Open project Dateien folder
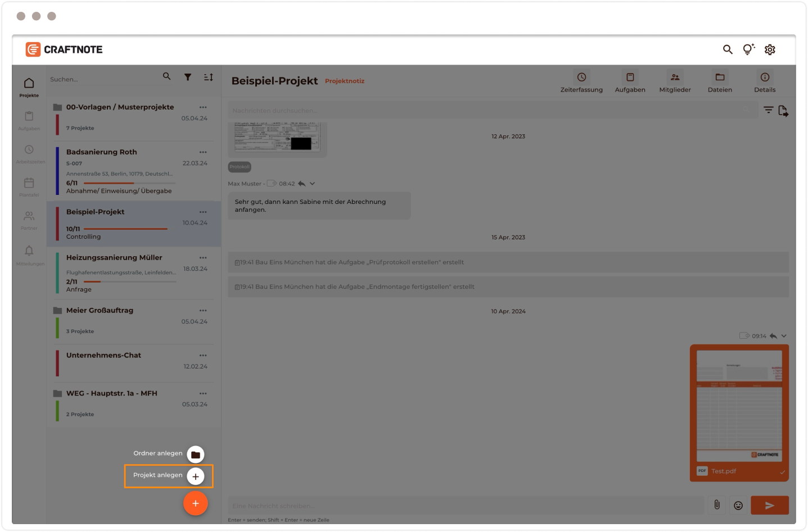This screenshot has height=532, width=808. point(720,78)
